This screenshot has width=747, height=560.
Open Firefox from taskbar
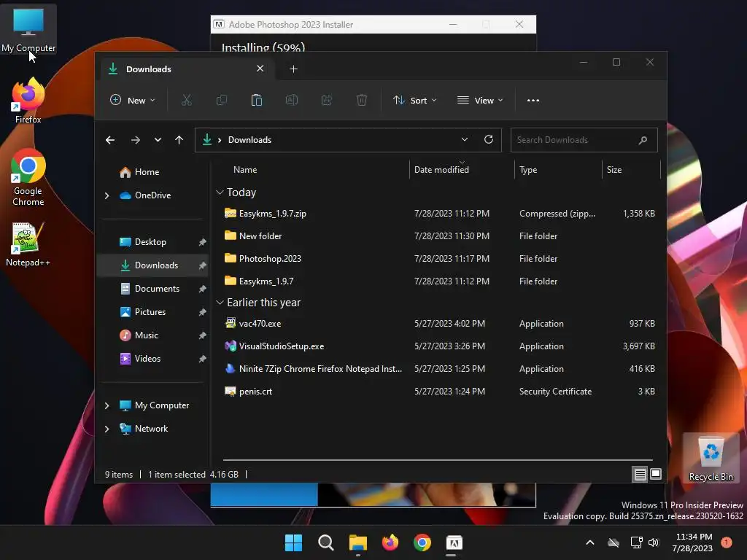pyautogui.click(x=390, y=542)
